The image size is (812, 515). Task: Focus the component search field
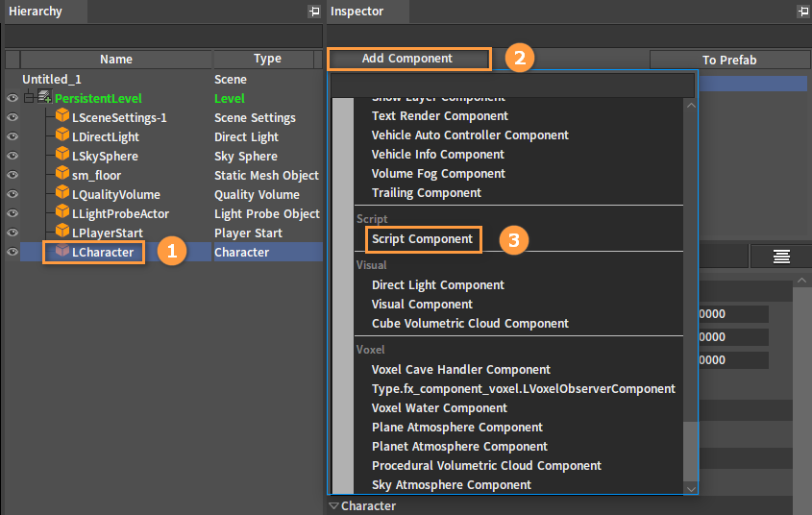pos(512,86)
